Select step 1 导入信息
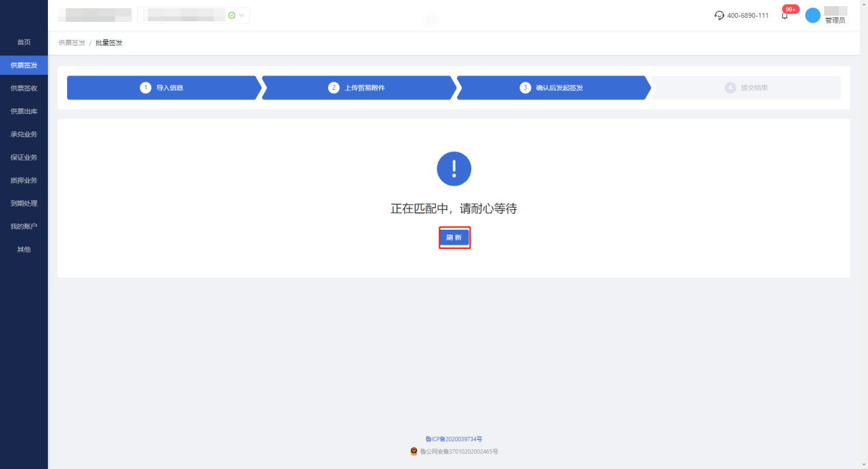 coord(164,88)
